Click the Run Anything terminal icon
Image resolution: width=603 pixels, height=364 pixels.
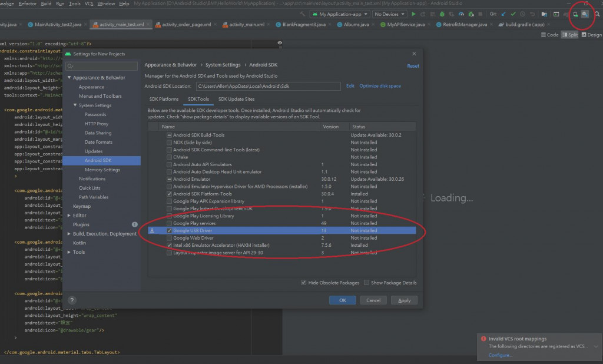pyautogui.click(x=556, y=14)
